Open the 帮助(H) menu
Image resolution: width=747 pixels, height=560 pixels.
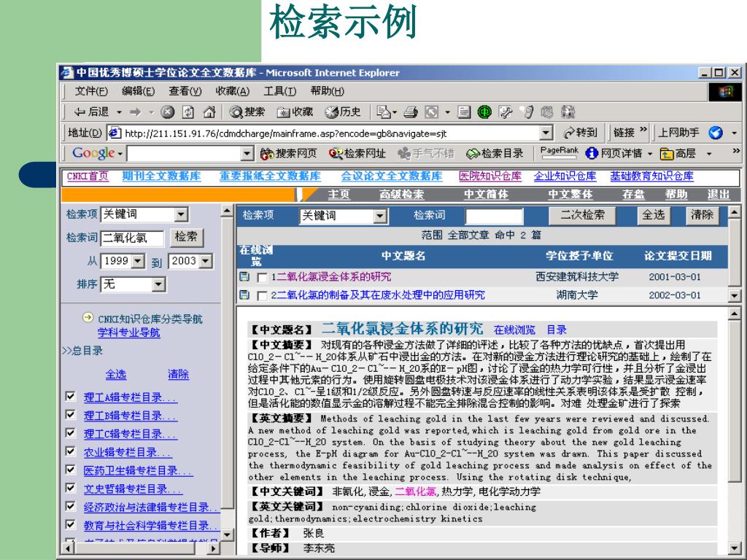point(328,91)
